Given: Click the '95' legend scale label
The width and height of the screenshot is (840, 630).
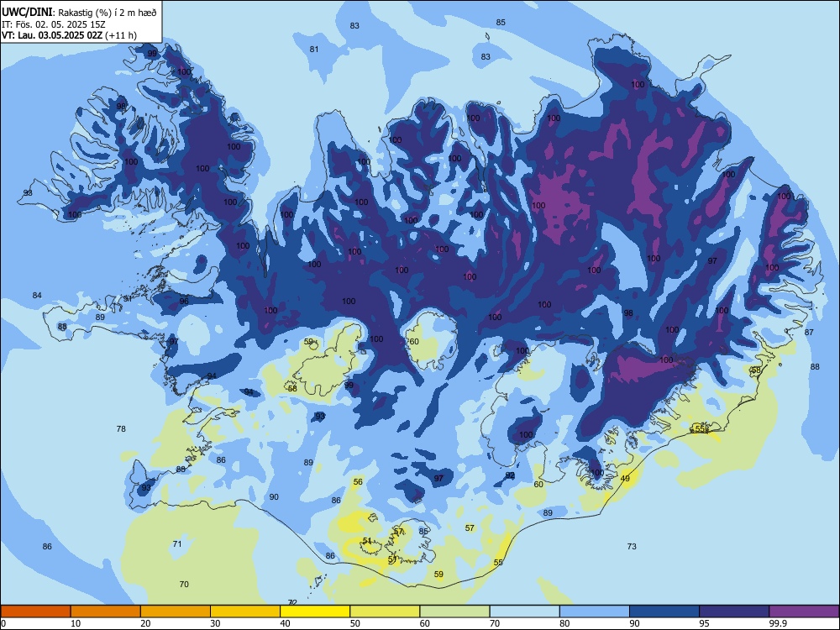Looking at the screenshot, I should pos(704,623).
